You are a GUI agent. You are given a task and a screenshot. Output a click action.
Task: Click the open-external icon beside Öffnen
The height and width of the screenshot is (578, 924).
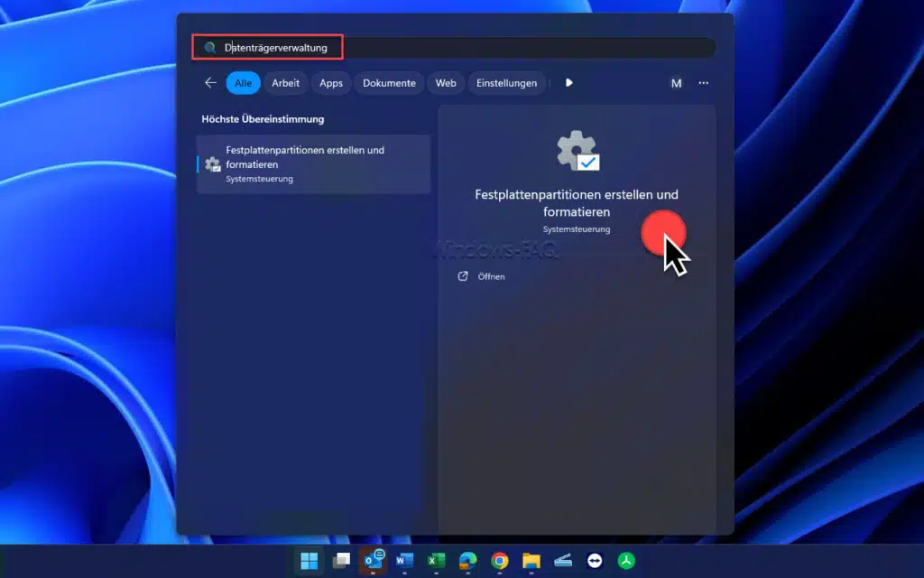coord(463,276)
